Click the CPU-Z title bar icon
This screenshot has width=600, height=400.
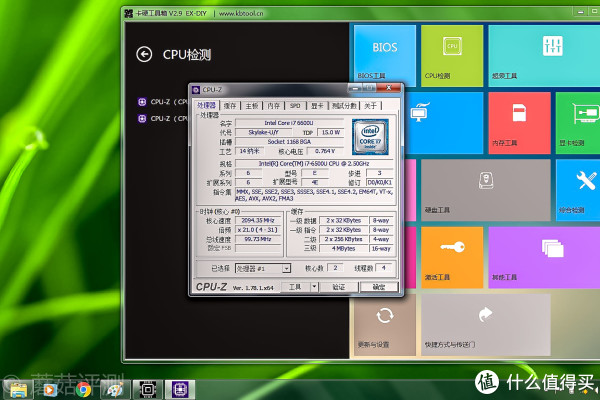[x=196, y=90]
